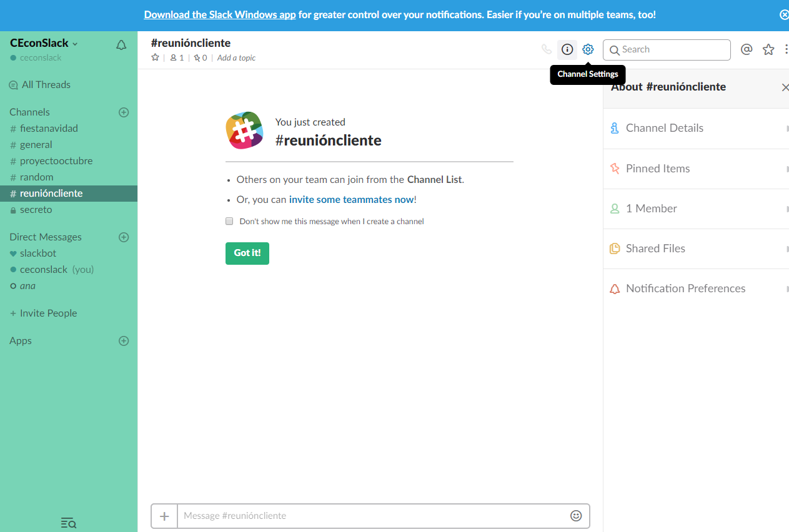789x532 pixels.
Task: View pinned items count in channel header
Action: click(200, 57)
